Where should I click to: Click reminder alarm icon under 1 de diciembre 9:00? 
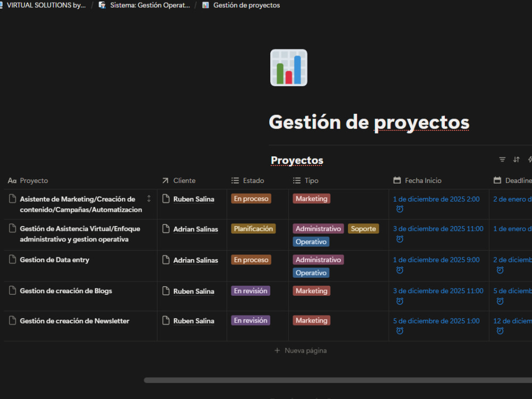[x=400, y=270]
